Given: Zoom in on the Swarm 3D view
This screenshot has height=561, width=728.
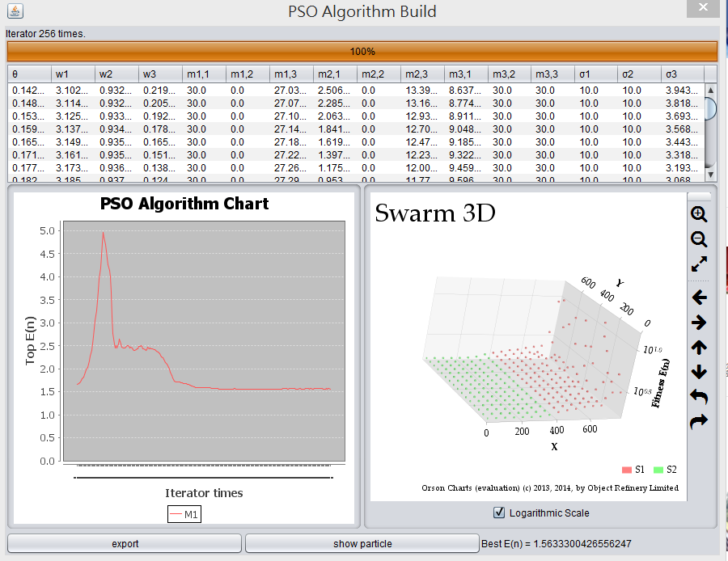Looking at the screenshot, I should pos(698,215).
